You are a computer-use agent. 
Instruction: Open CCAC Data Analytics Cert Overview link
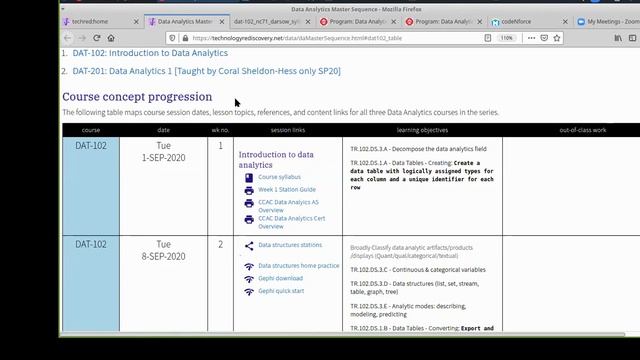click(291, 222)
